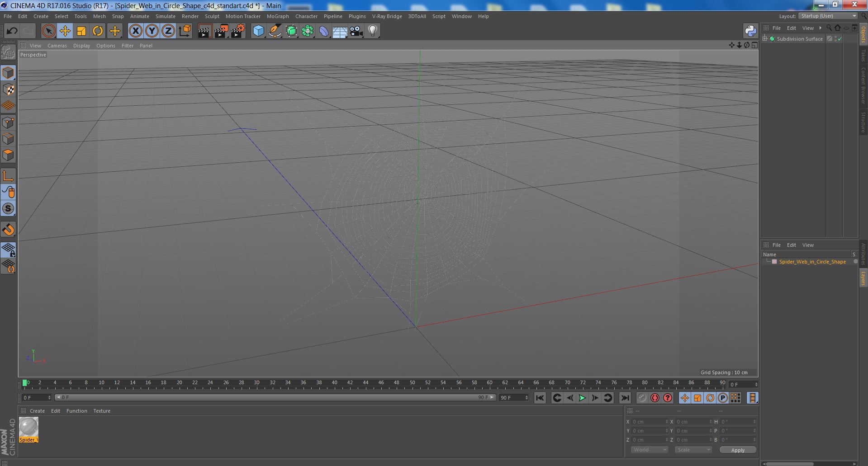Image resolution: width=868 pixels, height=466 pixels.
Task: Add a Subdivision Surface generator
Action: pos(291,31)
